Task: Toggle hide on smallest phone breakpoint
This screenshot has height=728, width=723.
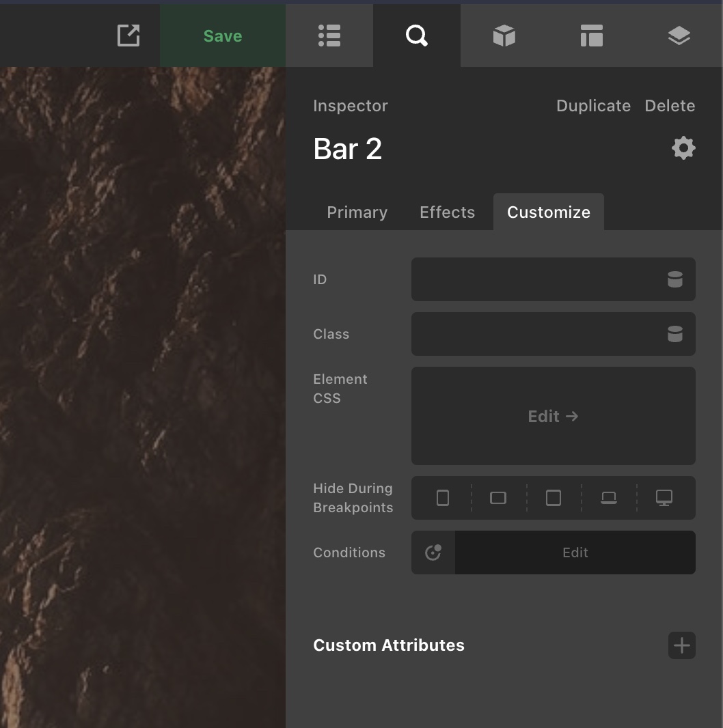Action: pyautogui.click(x=443, y=498)
